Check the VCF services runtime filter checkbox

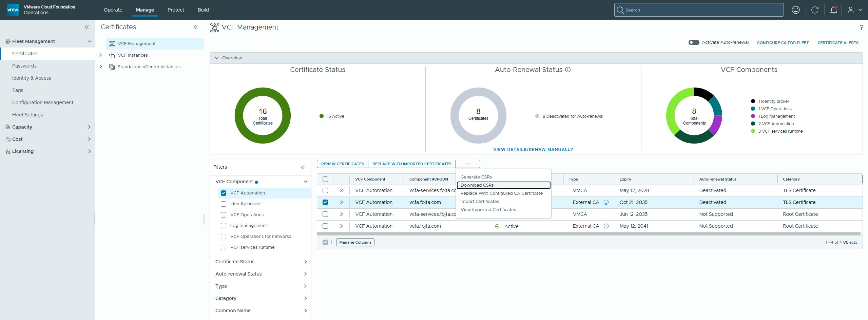224,247
